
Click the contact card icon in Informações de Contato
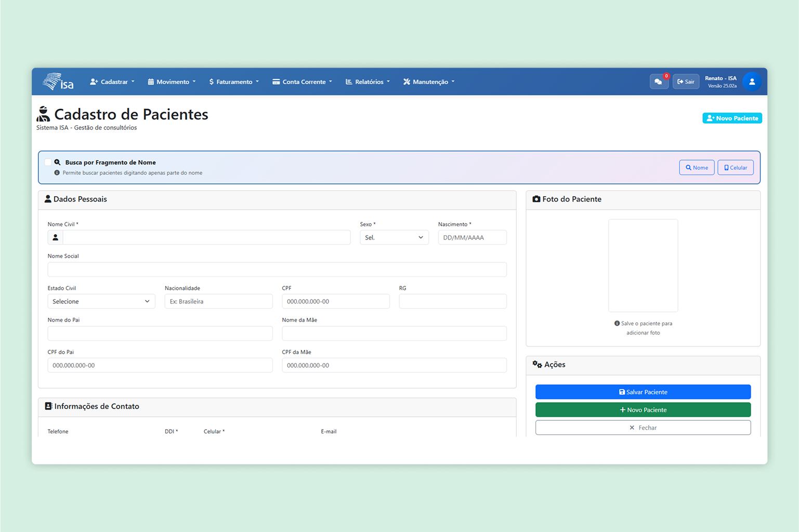[x=48, y=406]
